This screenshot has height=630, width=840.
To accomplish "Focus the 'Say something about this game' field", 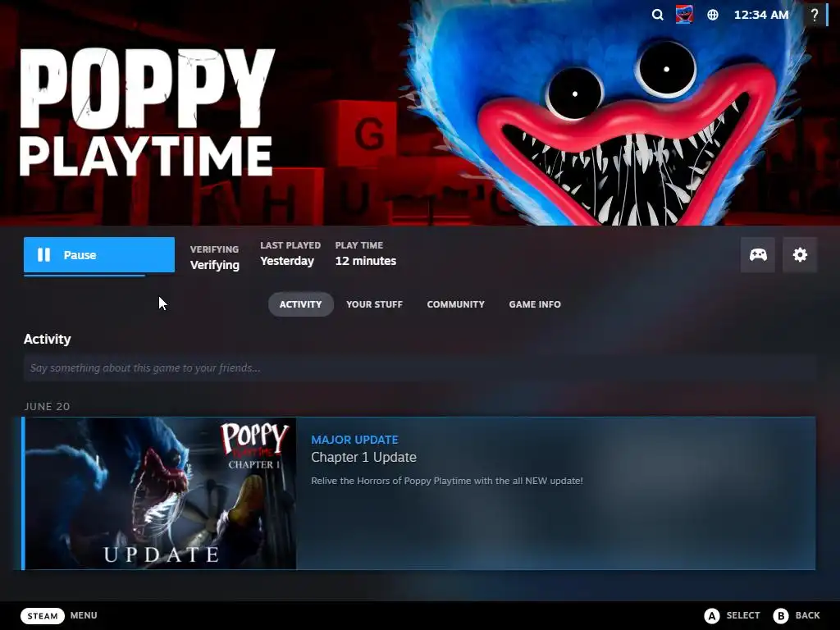I will (419, 368).
